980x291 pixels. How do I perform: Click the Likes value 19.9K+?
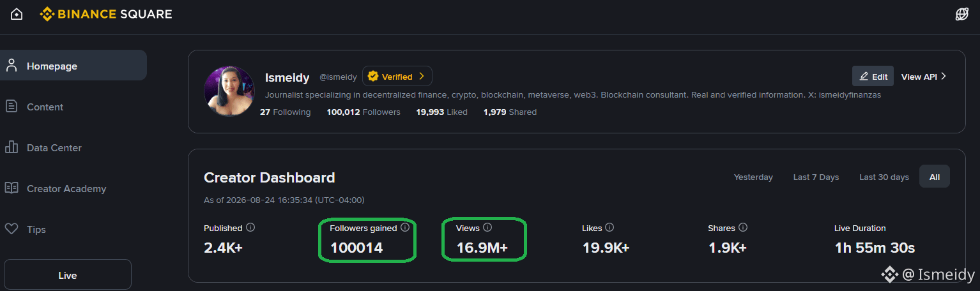point(606,248)
